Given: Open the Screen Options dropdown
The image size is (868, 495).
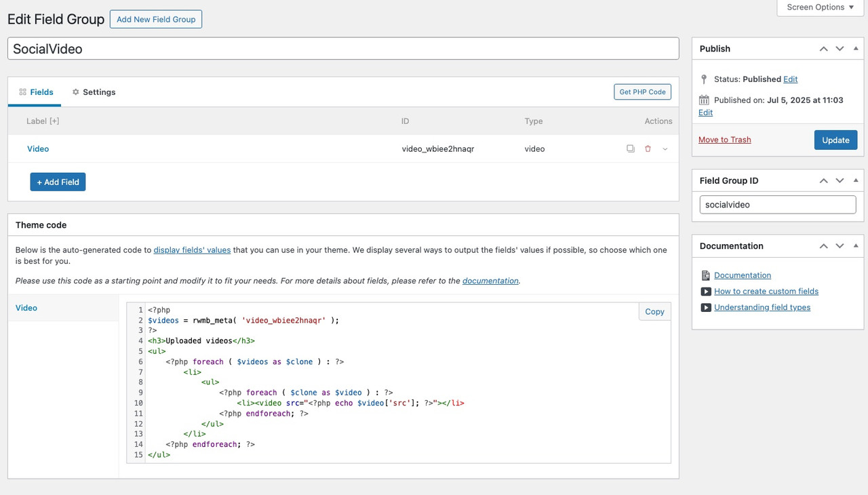Looking at the screenshot, I should pyautogui.click(x=820, y=7).
